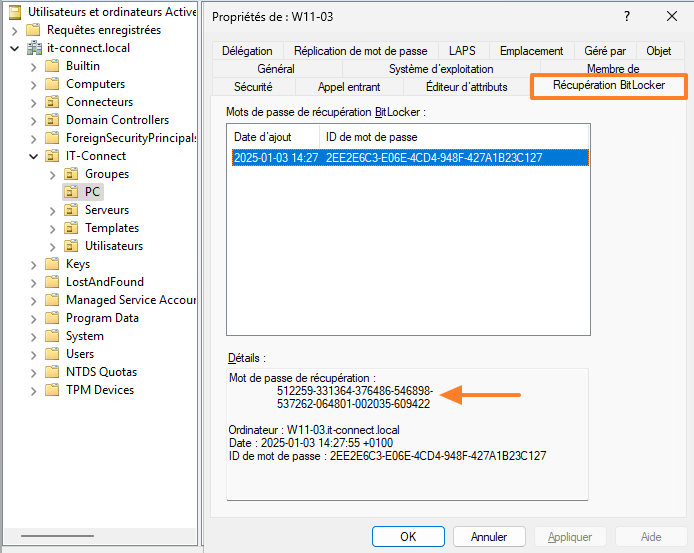
Task: Click the TPM Devices folder icon
Action: pos(52,390)
